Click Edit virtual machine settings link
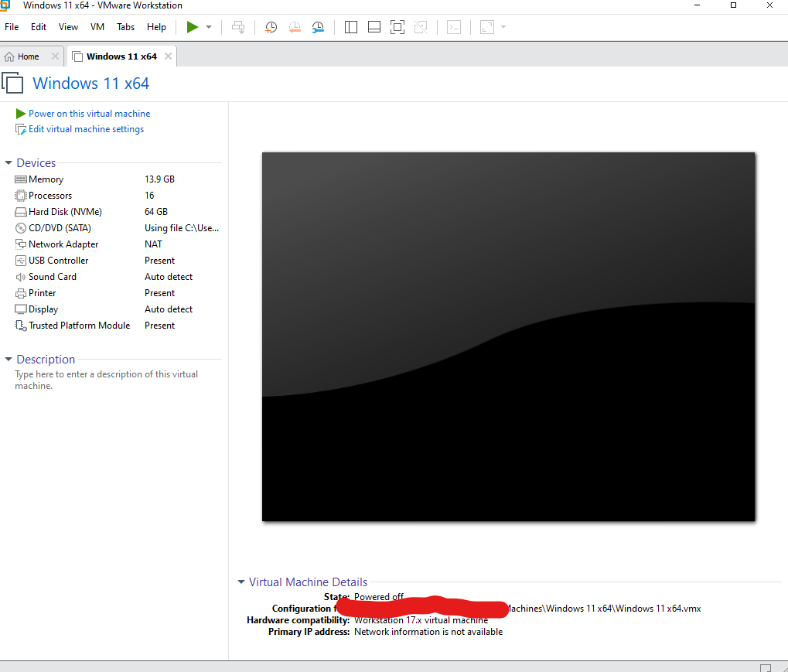This screenshot has height=672, width=788. tap(86, 129)
